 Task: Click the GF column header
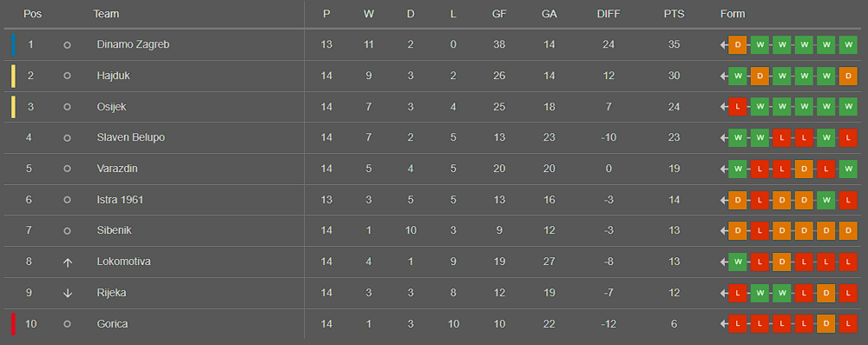tap(499, 15)
